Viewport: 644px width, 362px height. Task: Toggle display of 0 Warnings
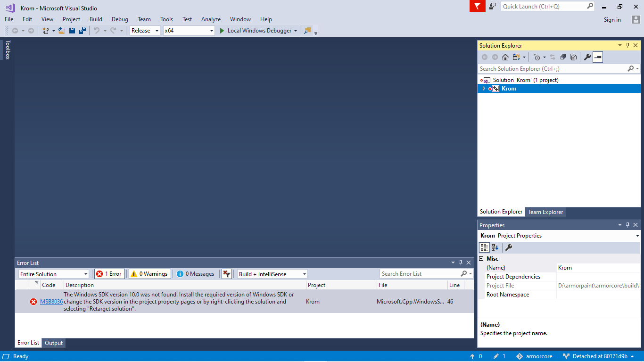[149, 273]
